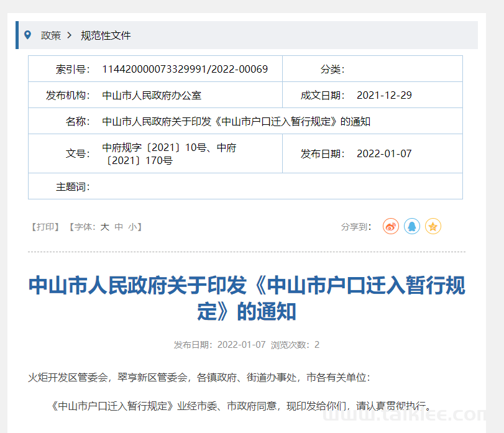Click the table 发布日期 value 2022-01-07

pos(383,153)
